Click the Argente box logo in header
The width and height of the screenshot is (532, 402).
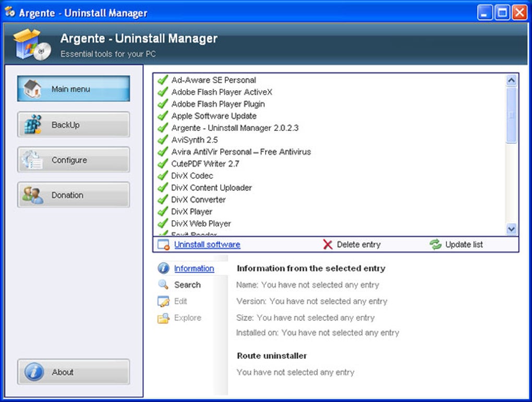pos(32,45)
